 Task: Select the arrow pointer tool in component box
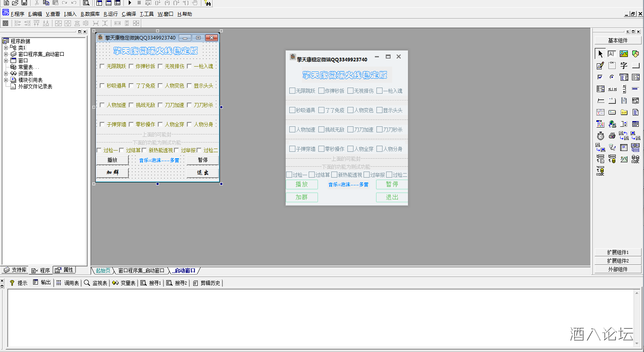[x=600, y=54]
